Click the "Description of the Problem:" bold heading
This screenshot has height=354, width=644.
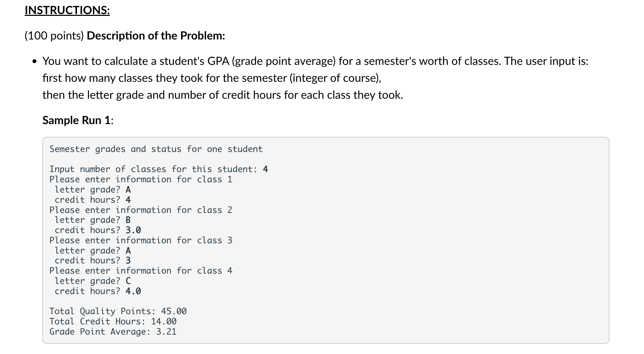[156, 36]
